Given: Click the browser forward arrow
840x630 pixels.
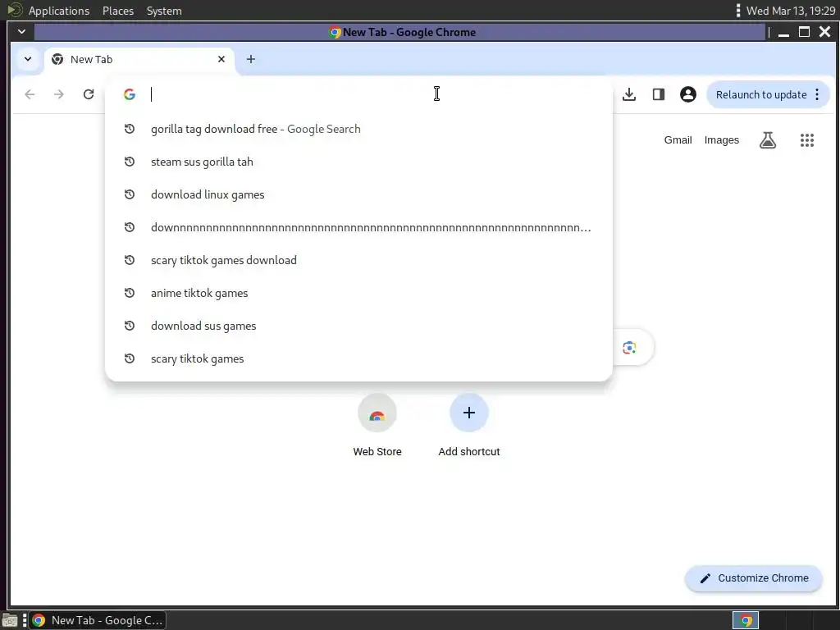Looking at the screenshot, I should pyautogui.click(x=59, y=95).
